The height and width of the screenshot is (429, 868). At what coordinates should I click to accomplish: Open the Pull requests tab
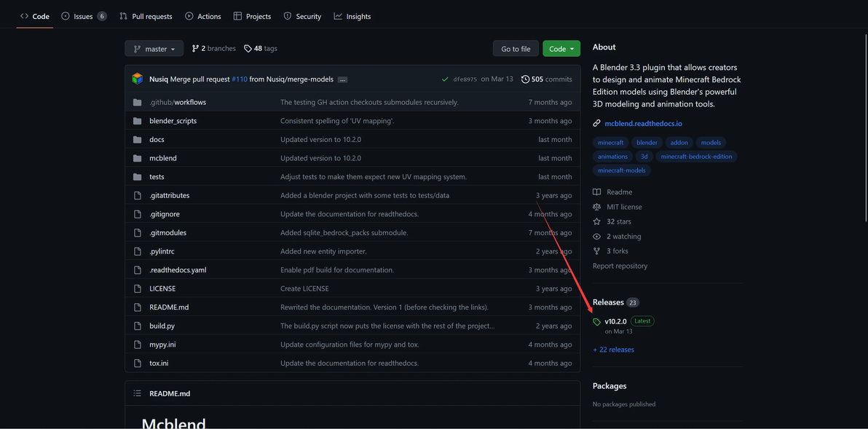146,16
